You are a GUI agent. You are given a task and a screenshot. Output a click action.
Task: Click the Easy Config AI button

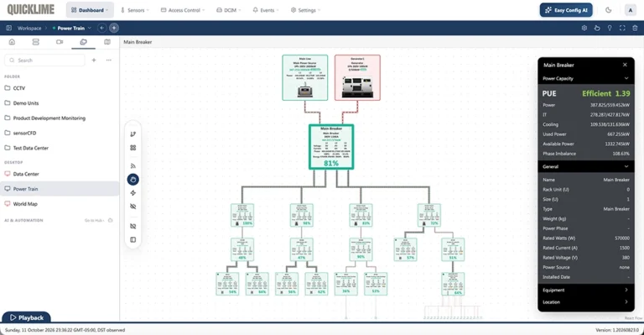pyautogui.click(x=566, y=10)
